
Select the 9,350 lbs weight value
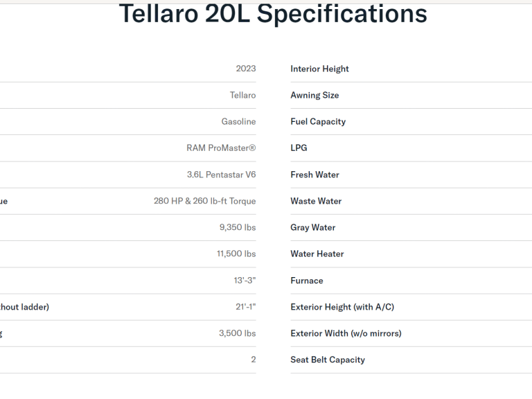click(238, 227)
